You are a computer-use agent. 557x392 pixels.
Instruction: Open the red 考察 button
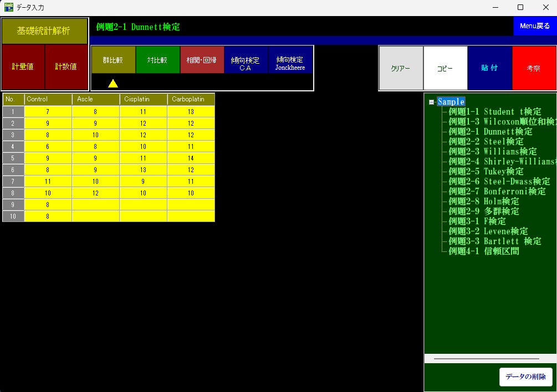click(x=534, y=69)
